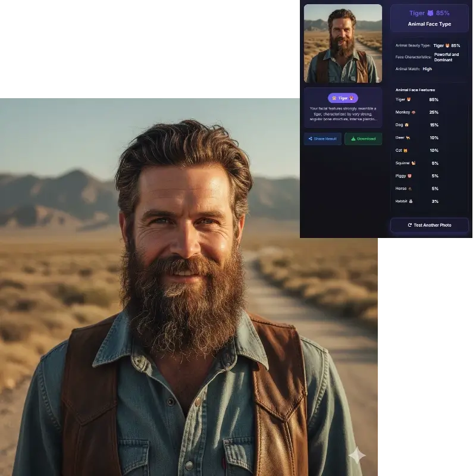This screenshot has width=476, height=476.
Task: Click the horse emoji icon
Action: pos(409,189)
